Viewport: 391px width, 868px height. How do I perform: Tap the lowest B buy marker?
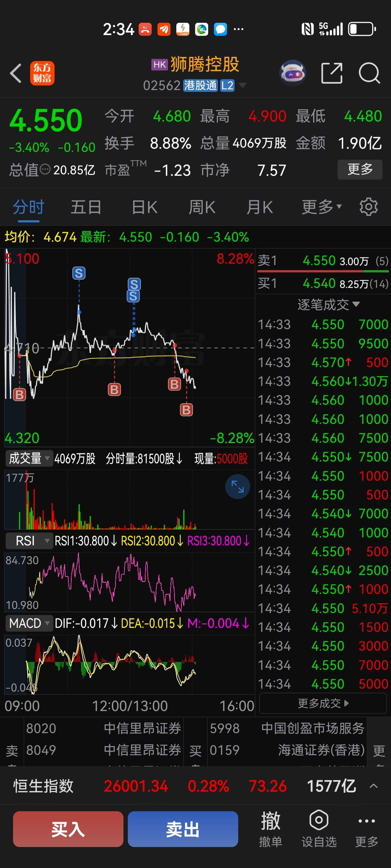point(186,410)
